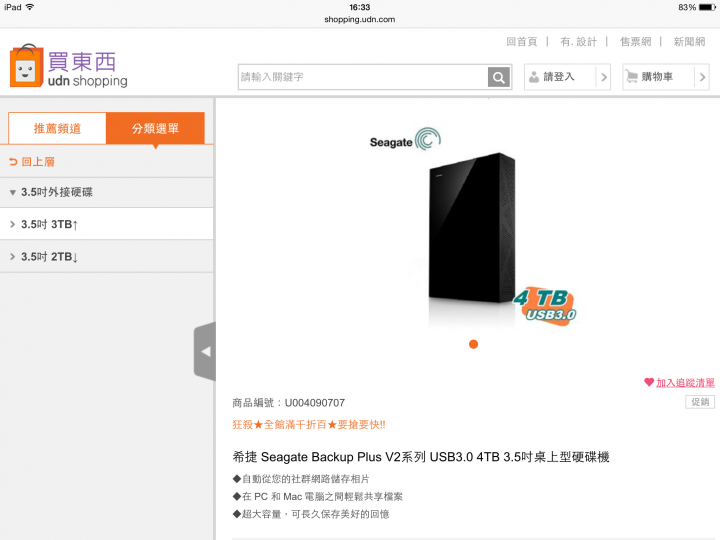Image resolution: width=720 pixels, height=540 pixels.
Task: Expand the 3.5吋 3TB↑ chevron
Action: point(12,224)
